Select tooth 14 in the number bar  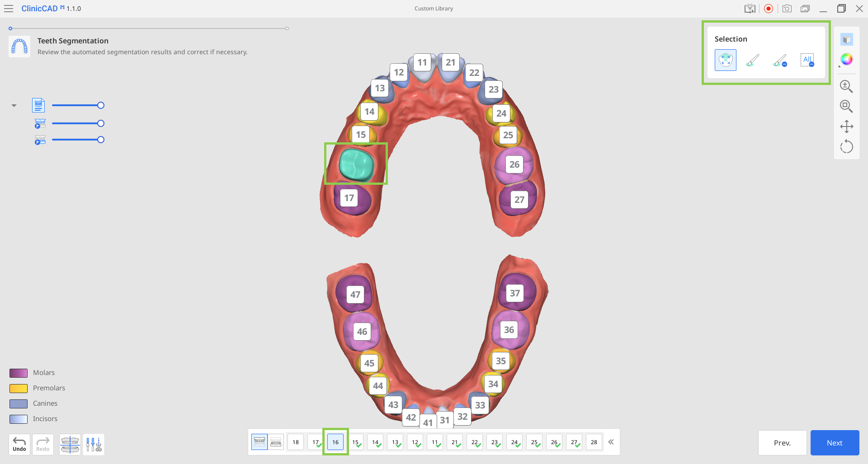(375, 442)
